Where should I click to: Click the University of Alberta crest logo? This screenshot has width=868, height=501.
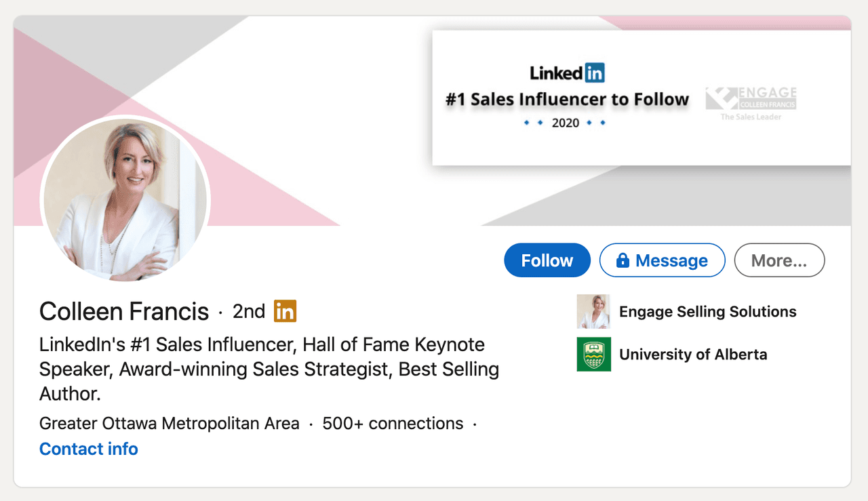click(x=593, y=354)
